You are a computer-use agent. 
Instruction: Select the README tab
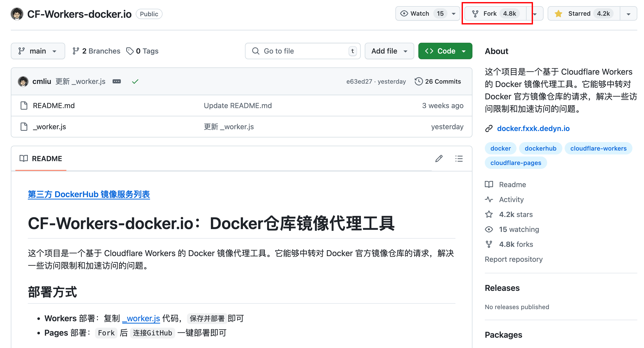click(x=41, y=159)
